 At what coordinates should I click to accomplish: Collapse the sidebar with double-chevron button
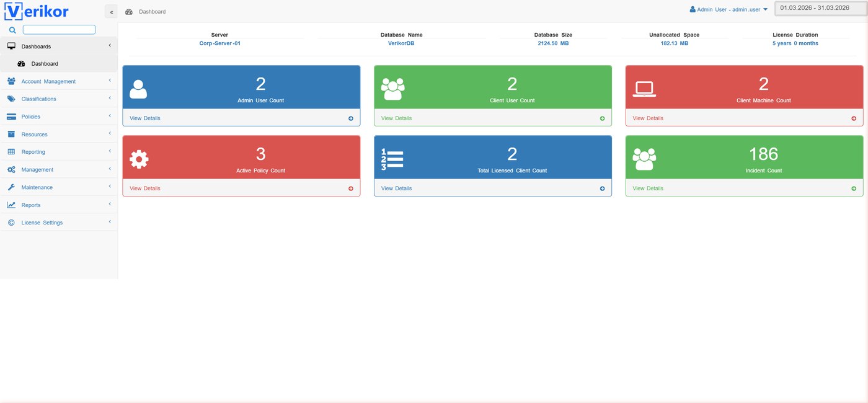(111, 12)
